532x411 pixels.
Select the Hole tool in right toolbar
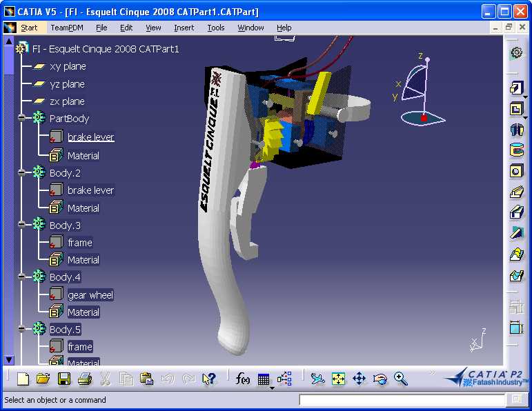pyautogui.click(x=516, y=171)
